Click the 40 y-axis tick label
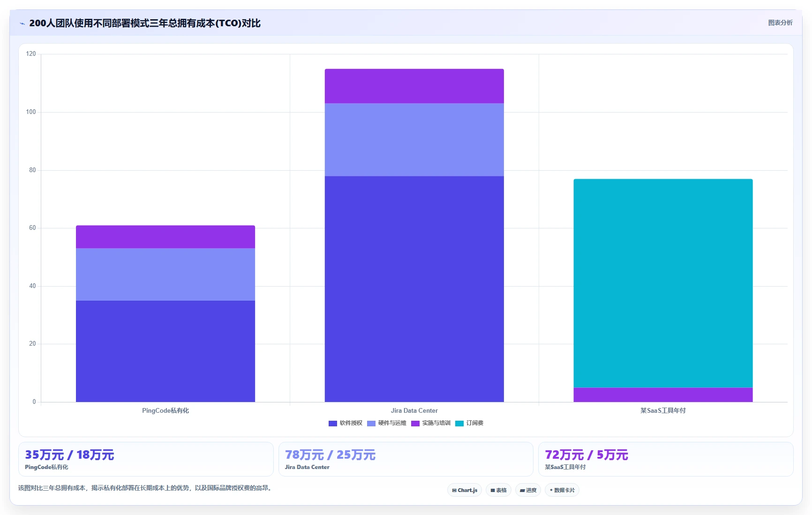This screenshot has width=812, height=515. tap(32, 286)
